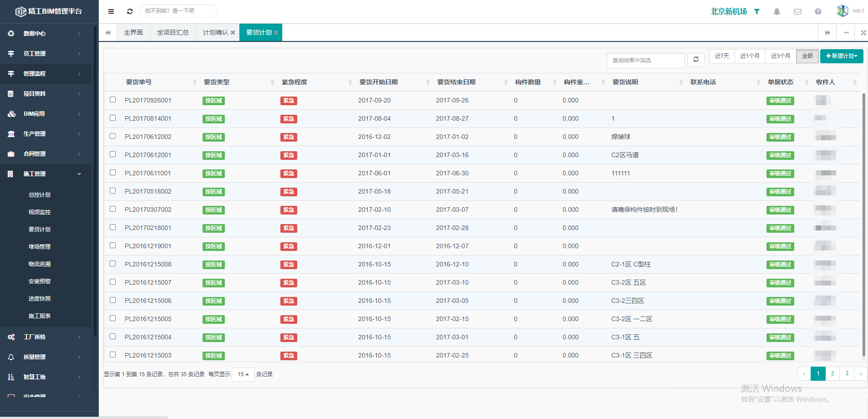Click the fullscreen expand icon in tab bar

pyautogui.click(x=863, y=33)
